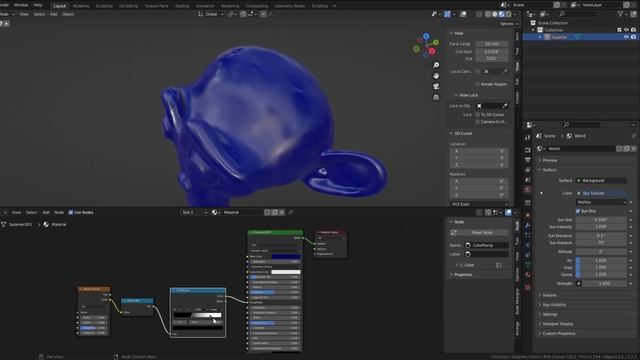Click the outliner display mode icon

[544, 14]
